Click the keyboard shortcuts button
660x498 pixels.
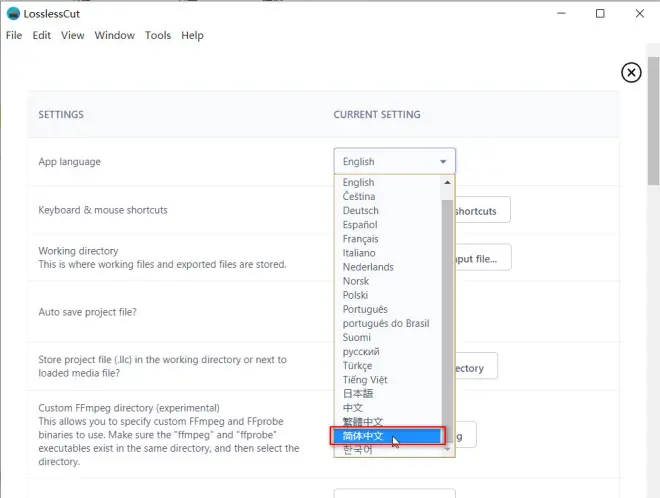pyautogui.click(x=483, y=210)
